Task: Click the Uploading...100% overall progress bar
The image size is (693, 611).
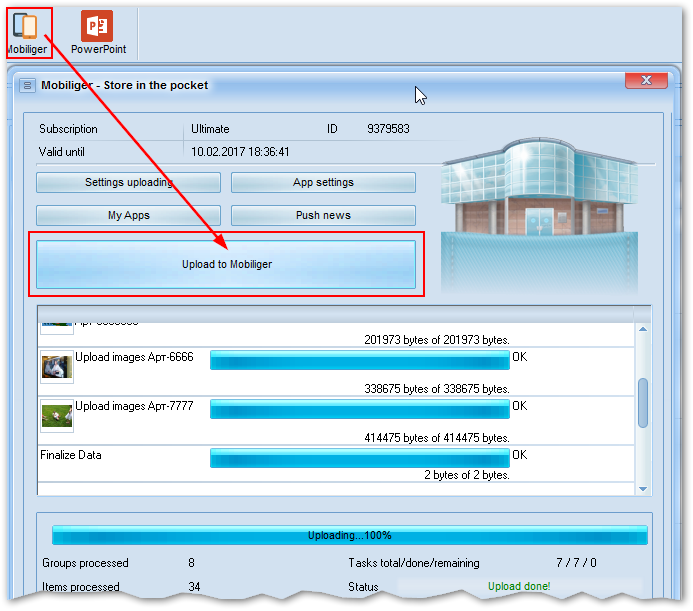Action: 349,536
